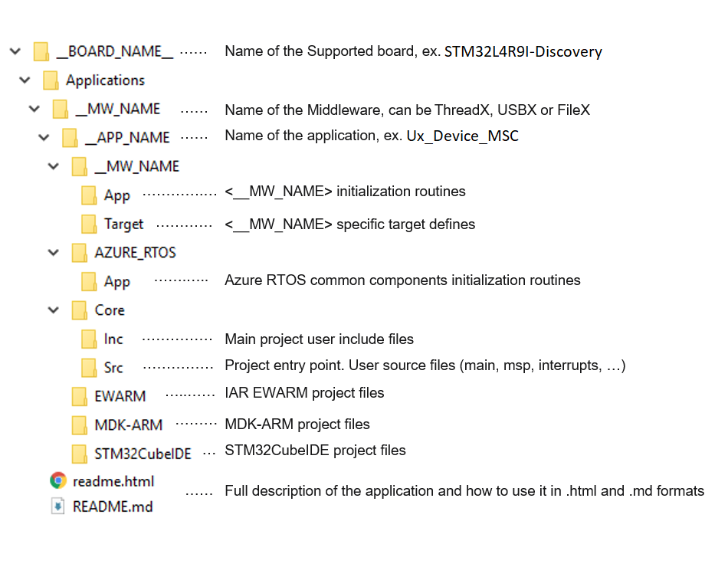
Task: Click the Core folder icon
Action: pyautogui.click(x=80, y=310)
